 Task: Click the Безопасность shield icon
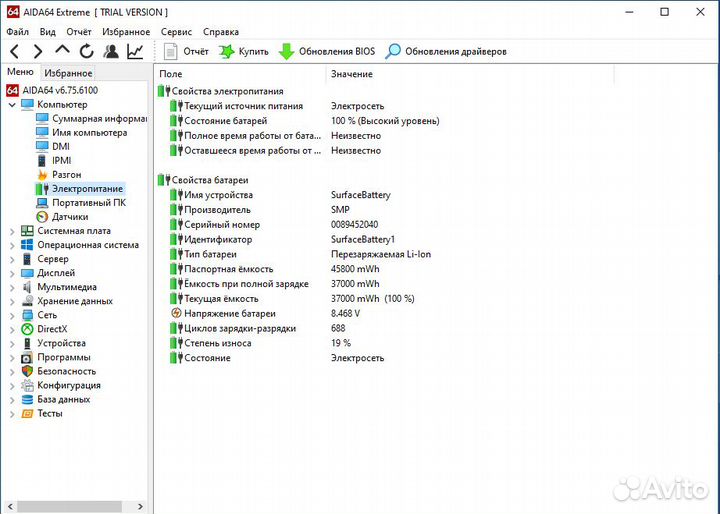(27, 371)
